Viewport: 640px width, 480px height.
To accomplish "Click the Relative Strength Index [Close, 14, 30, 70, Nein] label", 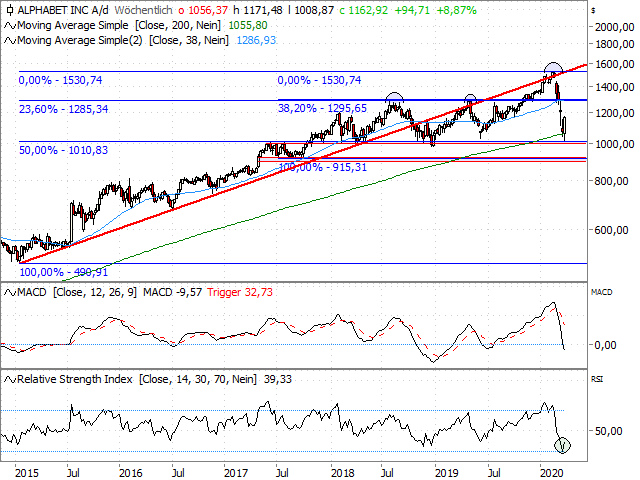I will point(137,380).
